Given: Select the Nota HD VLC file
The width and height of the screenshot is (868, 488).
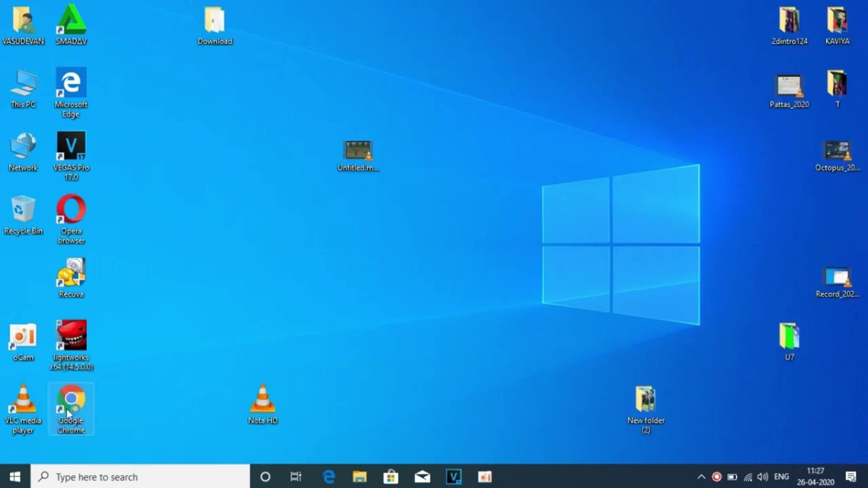Looking at the screenshot, I should click(262, 405).
